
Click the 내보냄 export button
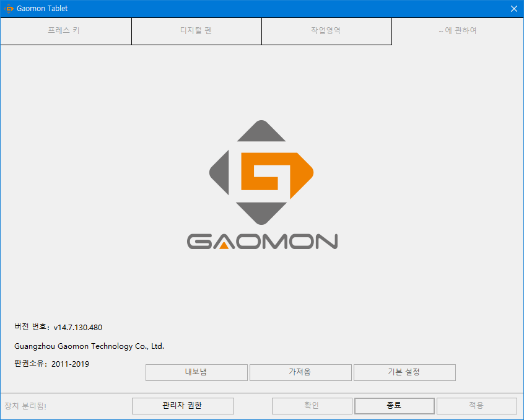[196, 372]
